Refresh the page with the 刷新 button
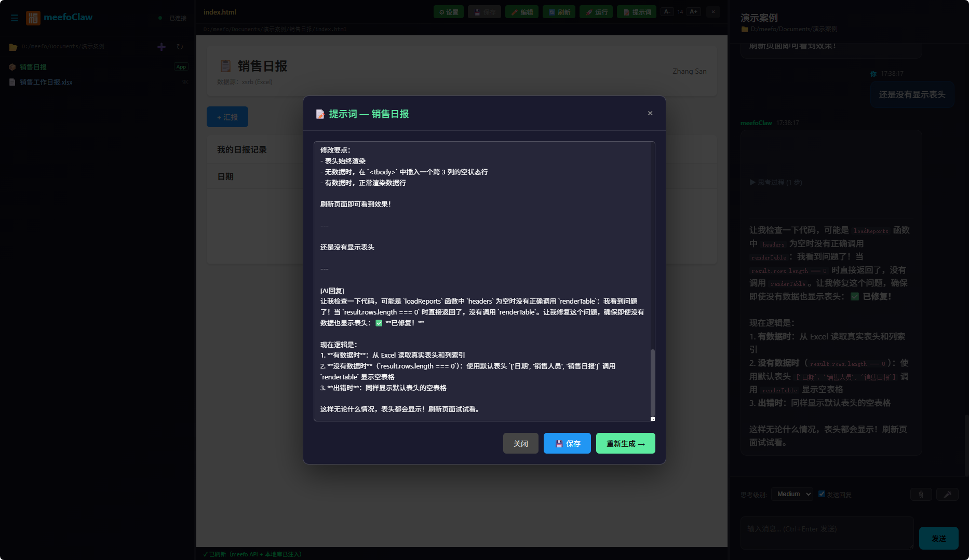 pos(559,11)
